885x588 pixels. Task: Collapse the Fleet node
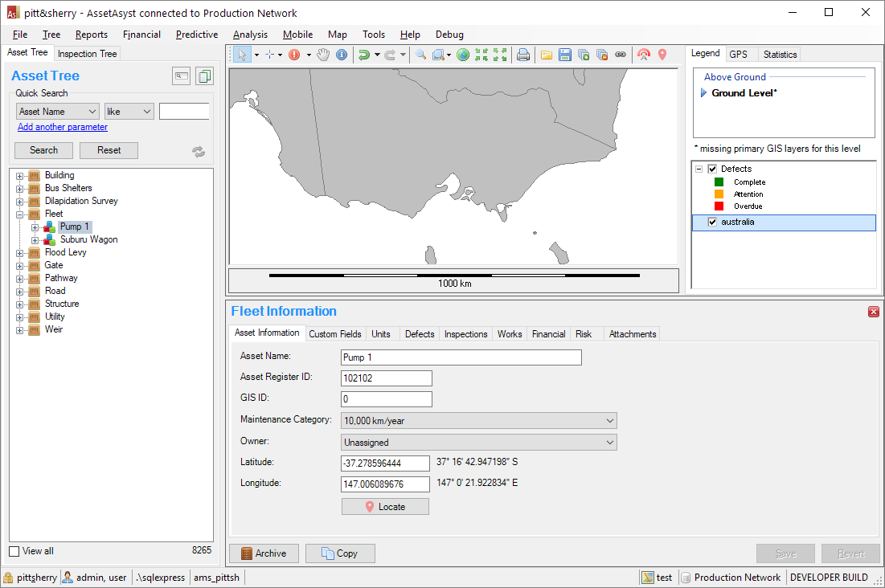(x=18, y=214)
